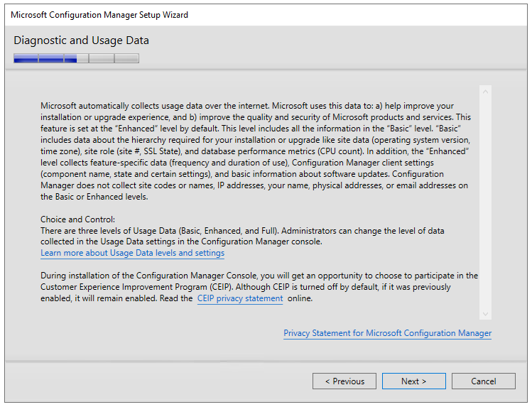532x407 pixels.
Task: Click the paragraph about Microsoft collecting usage data
Action: pyautogui.click(x=255, y=151)
